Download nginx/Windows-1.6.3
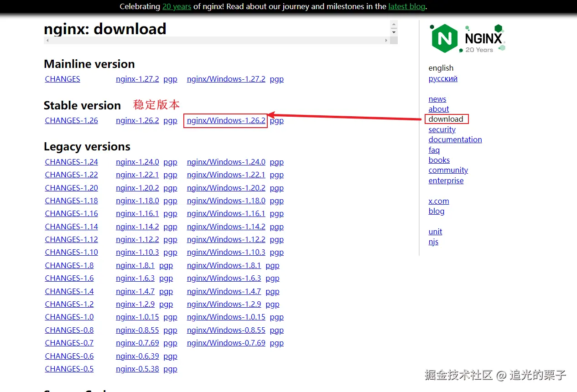This screenshot has height=392, width=577. [224, 278]
